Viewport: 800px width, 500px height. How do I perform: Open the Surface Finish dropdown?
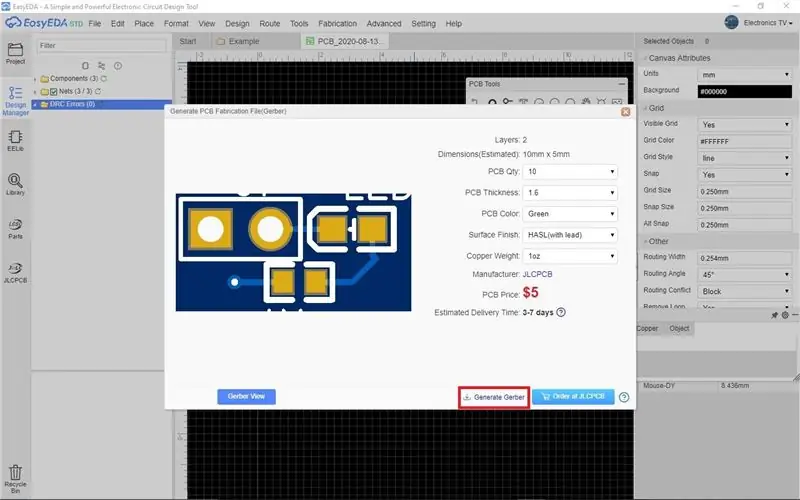point(570,235)
